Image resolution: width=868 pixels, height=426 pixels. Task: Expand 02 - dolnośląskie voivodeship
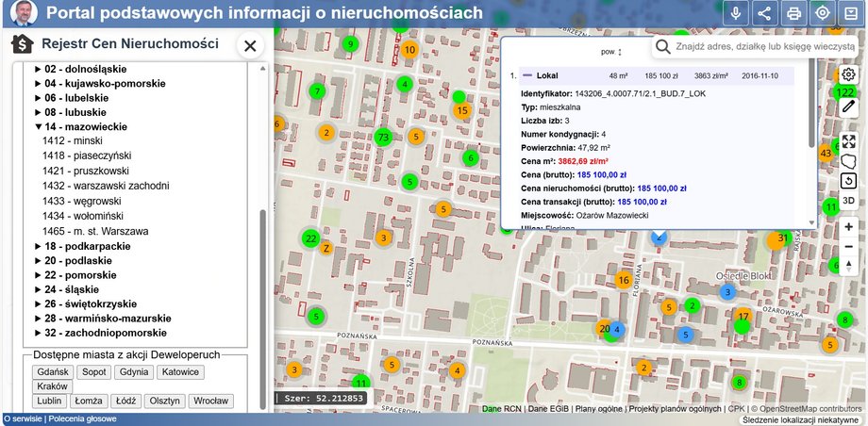point(39,69)
